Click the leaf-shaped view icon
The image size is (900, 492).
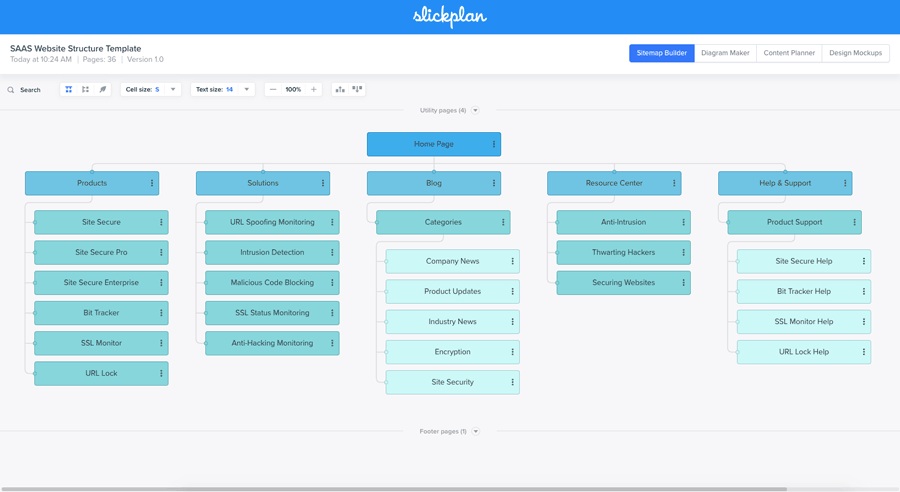coord(102,90)
